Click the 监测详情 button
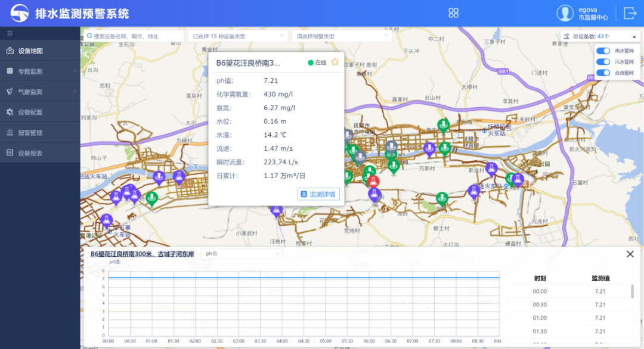The width and height of the screenshot is (644, 349). pyautogui.click(x=318, y=194)
